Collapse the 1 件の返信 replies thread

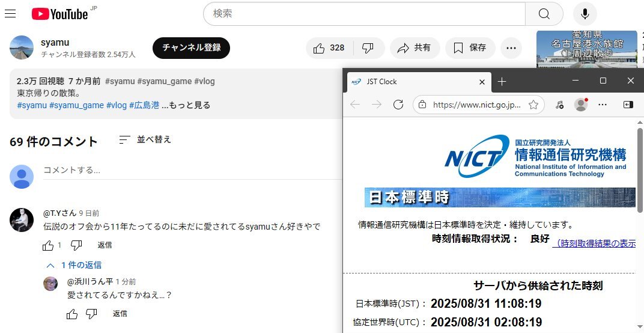coord(74,265)
